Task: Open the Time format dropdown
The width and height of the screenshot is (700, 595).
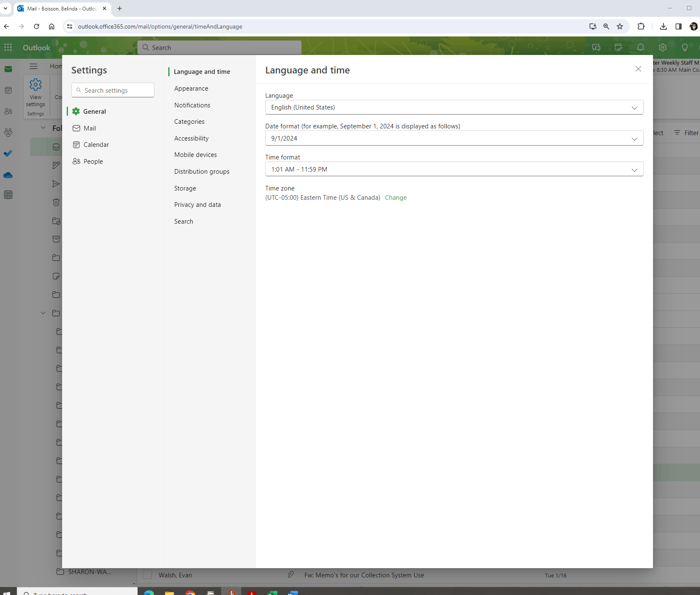Action: point(454,170)
